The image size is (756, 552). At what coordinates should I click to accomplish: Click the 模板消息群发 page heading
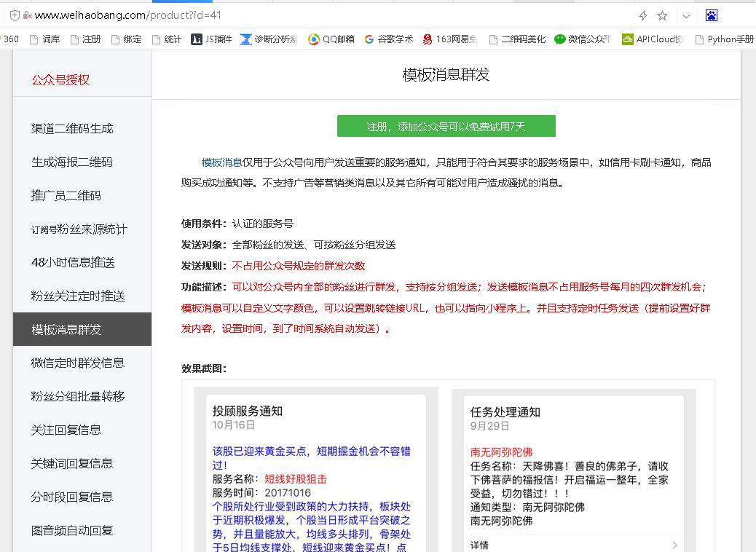(446, 75)
